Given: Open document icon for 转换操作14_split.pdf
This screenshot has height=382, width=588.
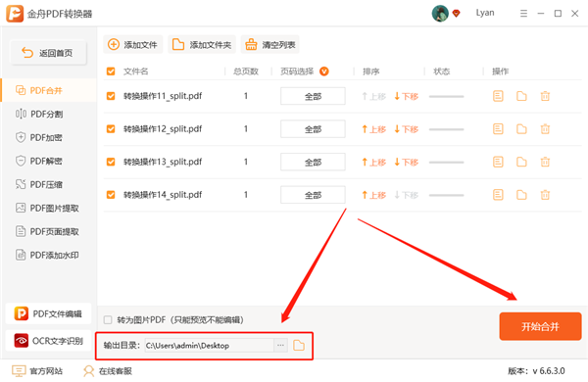Looking at the screenshot, I should coord(498,195).
